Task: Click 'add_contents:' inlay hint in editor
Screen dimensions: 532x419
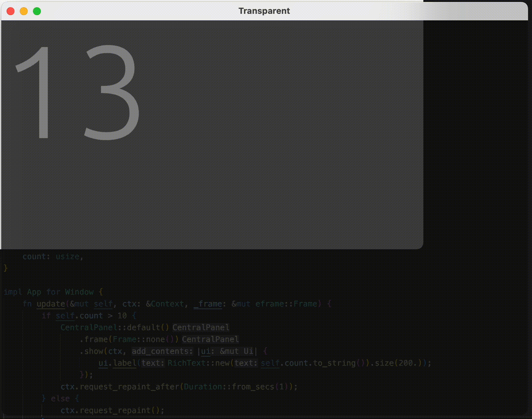Action: (162, 351)
